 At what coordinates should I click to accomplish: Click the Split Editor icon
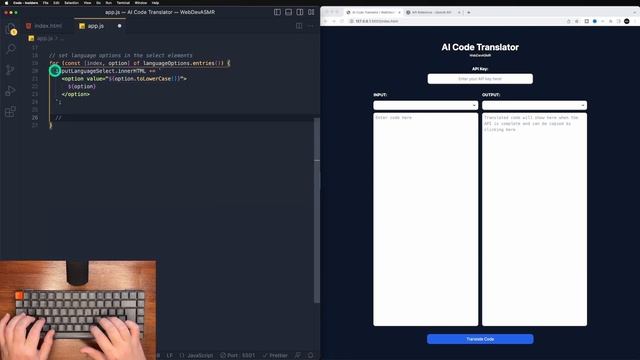299,26
